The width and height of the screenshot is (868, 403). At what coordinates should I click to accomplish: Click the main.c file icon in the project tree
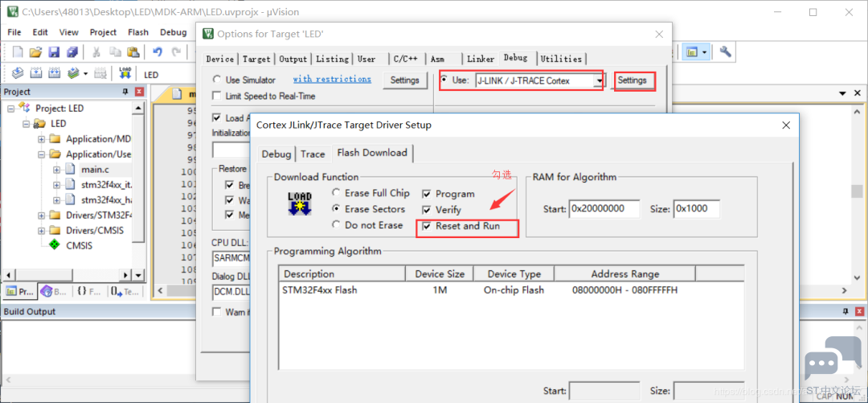(x=69, y=170)
